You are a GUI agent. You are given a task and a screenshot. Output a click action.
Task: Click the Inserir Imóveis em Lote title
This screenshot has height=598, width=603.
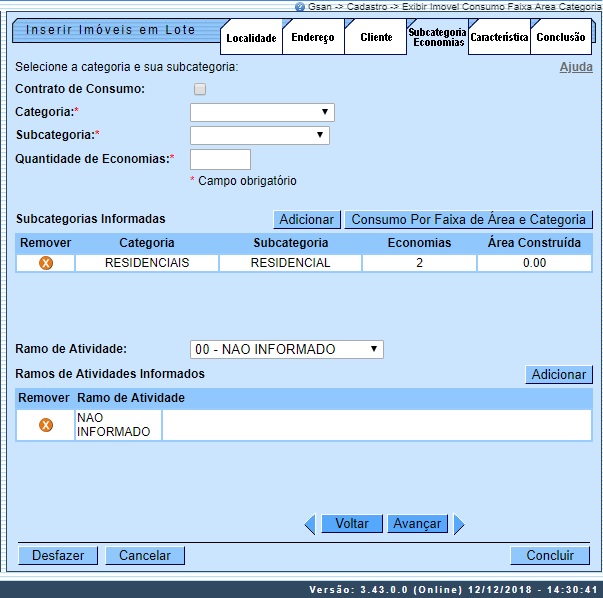[111, 30]
